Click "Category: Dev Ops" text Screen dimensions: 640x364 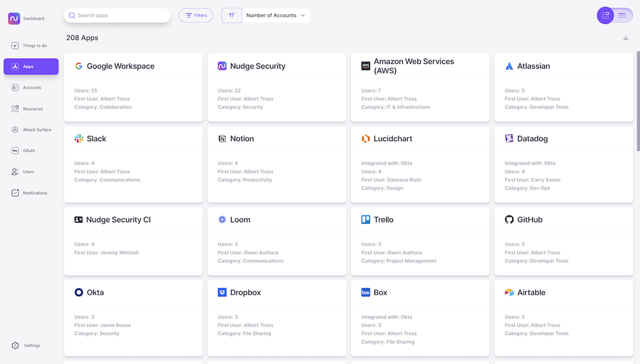pos(527,188)
